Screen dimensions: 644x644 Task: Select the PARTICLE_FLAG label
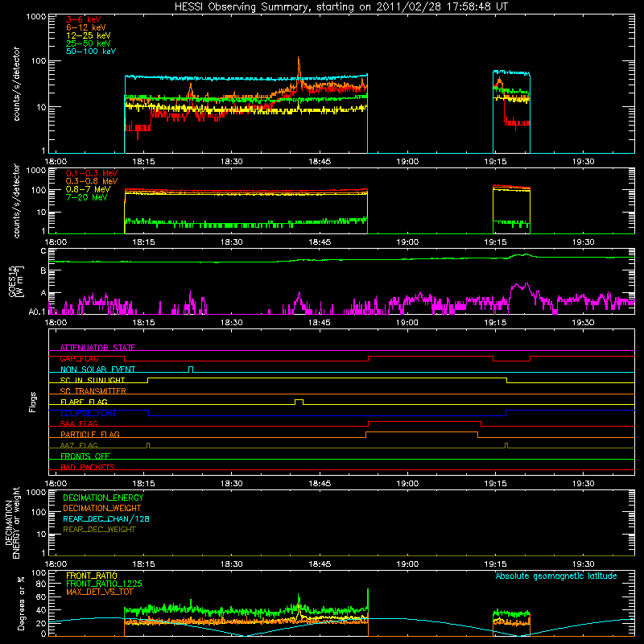[x=90, y=435]
